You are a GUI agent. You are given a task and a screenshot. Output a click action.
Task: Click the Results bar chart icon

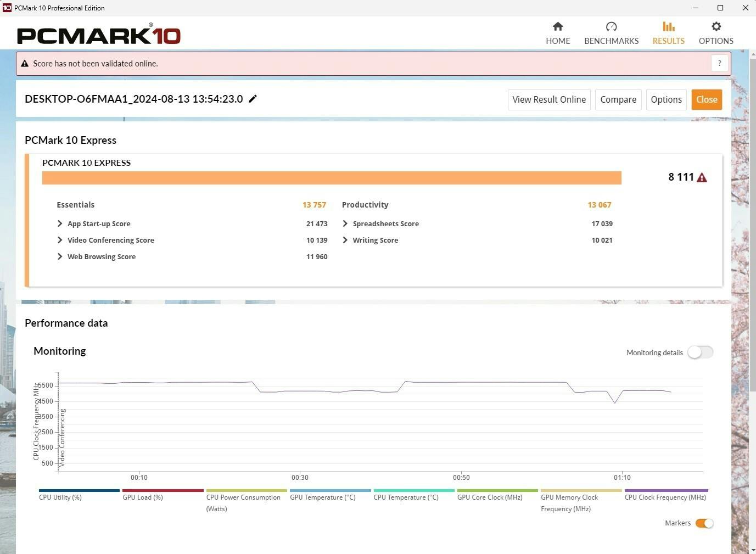point(668,27)
